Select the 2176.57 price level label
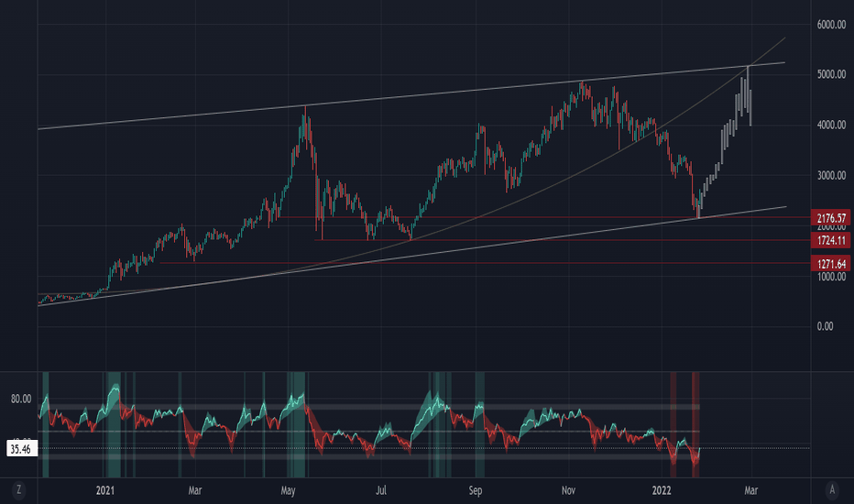 (x=830, y=218)
